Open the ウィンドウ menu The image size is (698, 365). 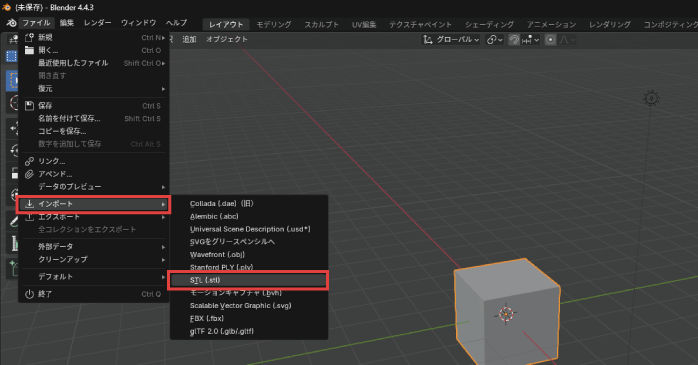point(138,23)
